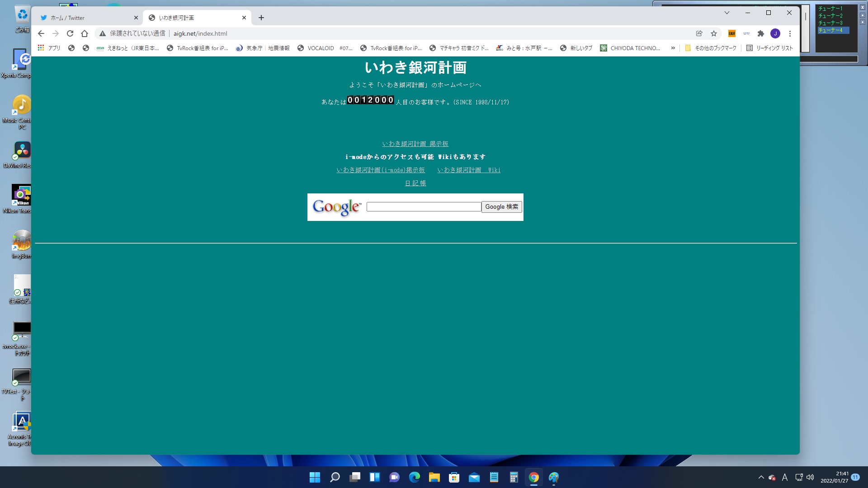Bookmark this page with the star icon

[714, 33]
